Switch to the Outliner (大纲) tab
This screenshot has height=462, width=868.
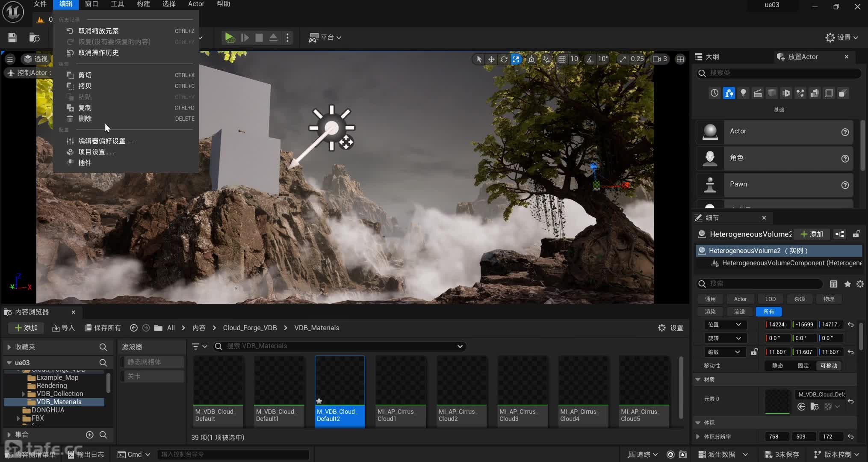tap(708, 56)
